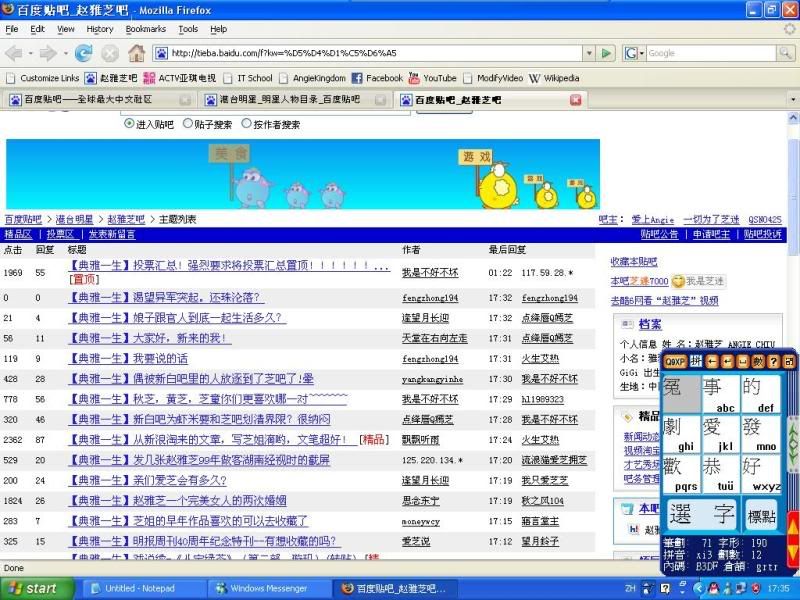Open the Bookmarks menu
Viewport: 800px width, 600px height.
(146, 29)
